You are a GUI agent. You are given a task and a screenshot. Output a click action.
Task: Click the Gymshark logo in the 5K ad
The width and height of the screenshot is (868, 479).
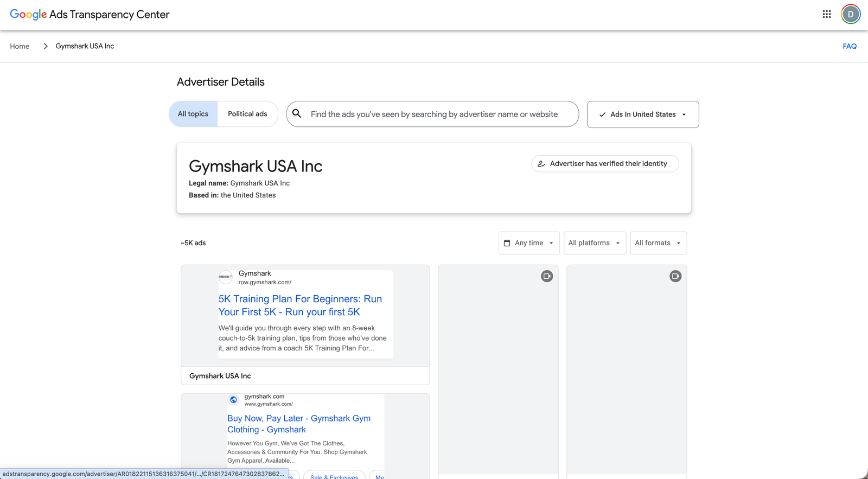pos(226,277)
